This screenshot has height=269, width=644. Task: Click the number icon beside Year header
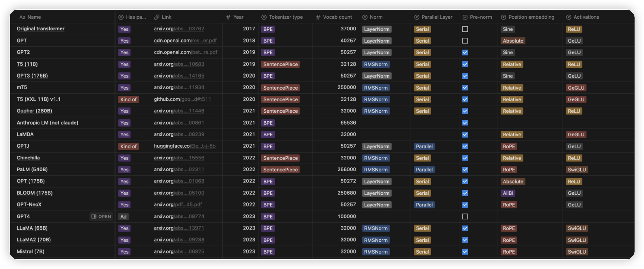click(228, 17)
